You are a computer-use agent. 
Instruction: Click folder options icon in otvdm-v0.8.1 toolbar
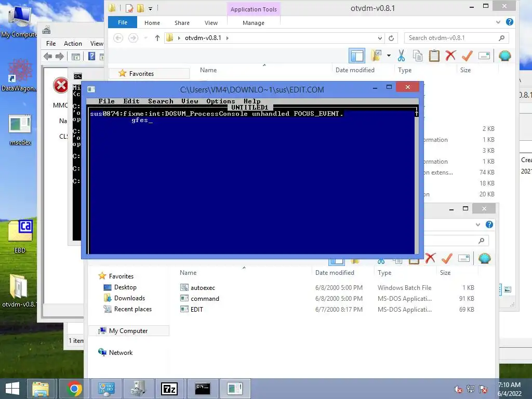pyautogui.click(x=376, y=55)
